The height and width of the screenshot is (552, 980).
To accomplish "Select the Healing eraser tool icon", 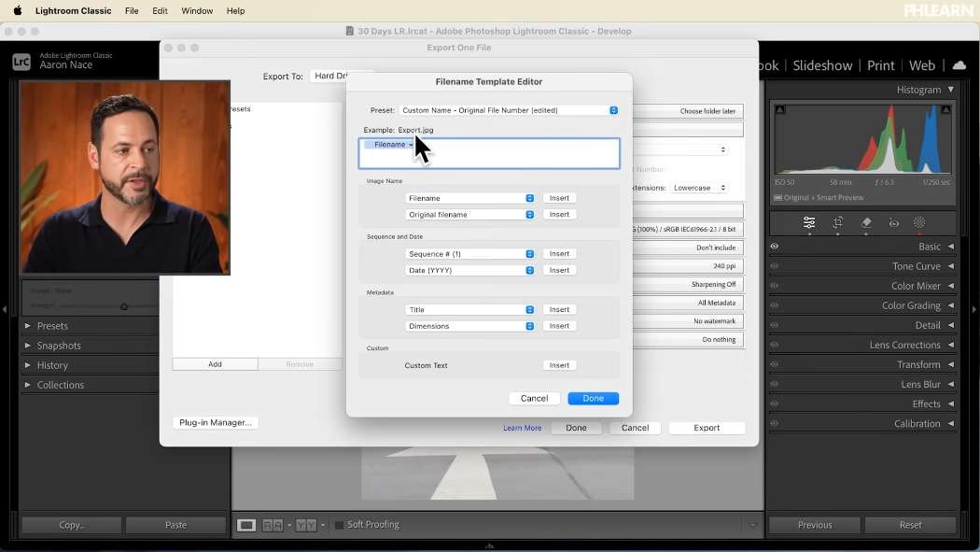I will (x=866, y=222).
